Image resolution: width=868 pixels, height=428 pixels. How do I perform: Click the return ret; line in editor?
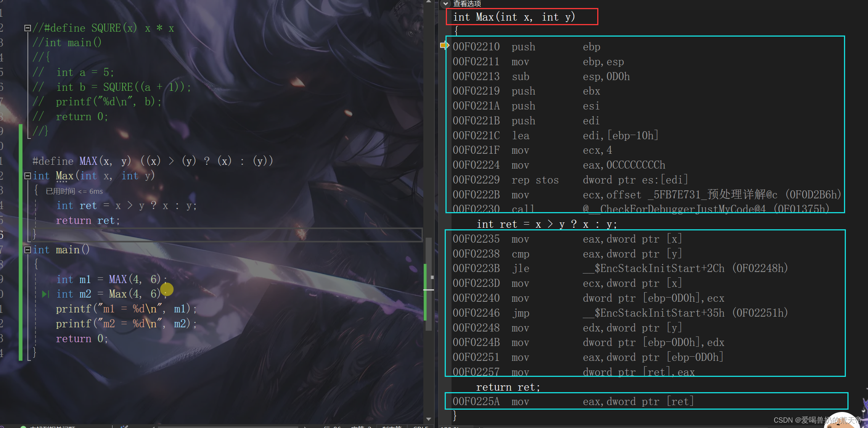(88, 220)
